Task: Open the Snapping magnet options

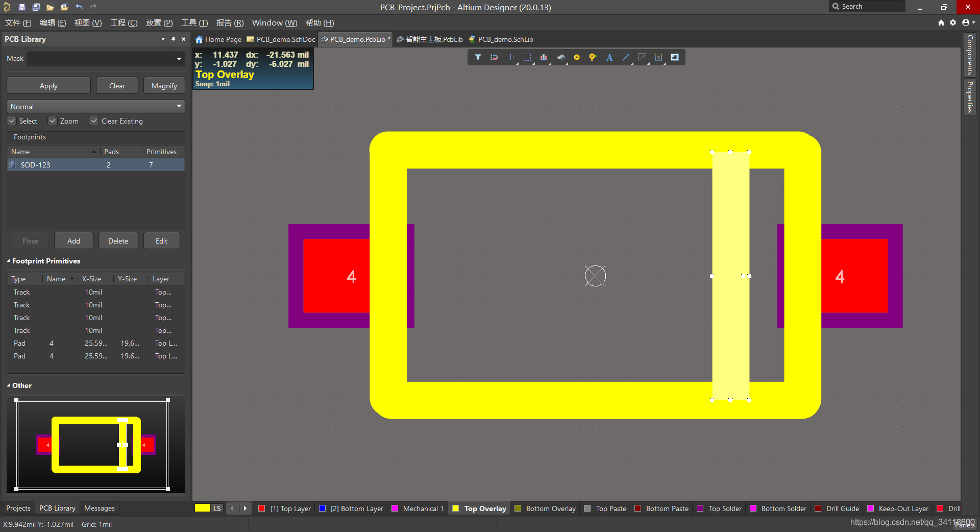Action: click(494, 57)
